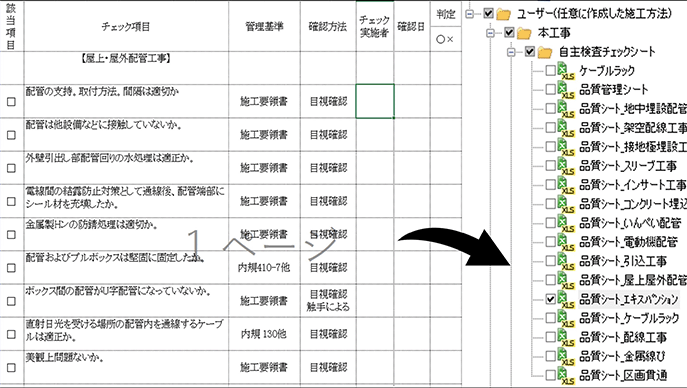687x388 pixels.
Task: Click the selected チェック実施者 cell
Action: [375, 101]
